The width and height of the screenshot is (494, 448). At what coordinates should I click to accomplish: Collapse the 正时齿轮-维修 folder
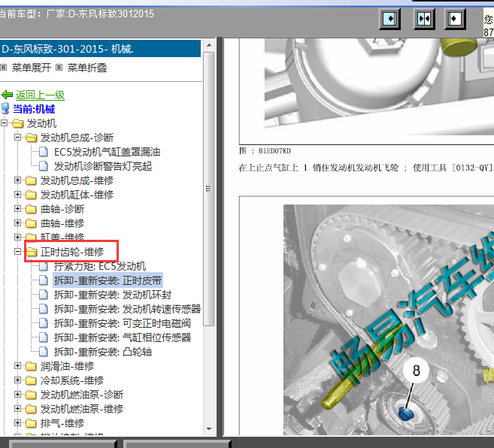pos(17,251)
